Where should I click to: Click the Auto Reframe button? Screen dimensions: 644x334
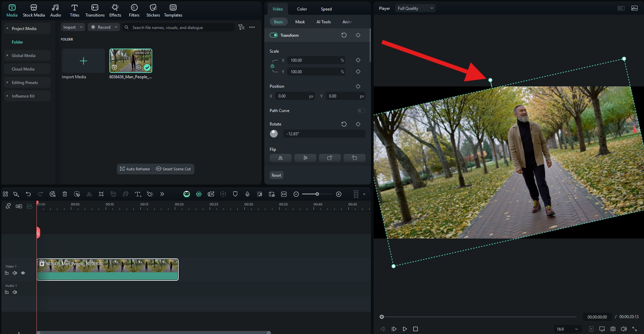pos(135,169)
